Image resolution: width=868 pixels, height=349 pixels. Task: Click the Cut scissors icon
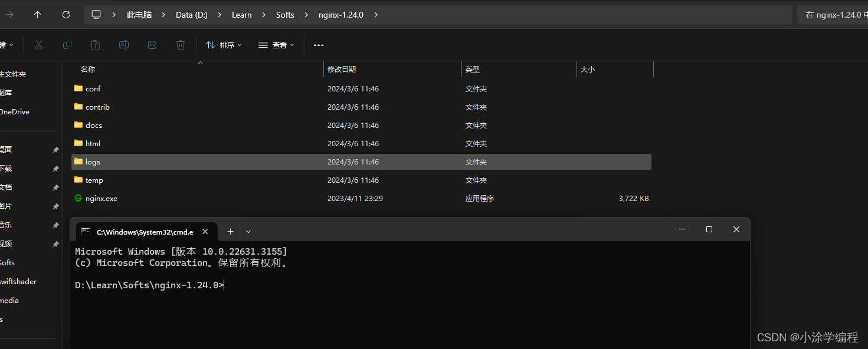tap(39, 45)
